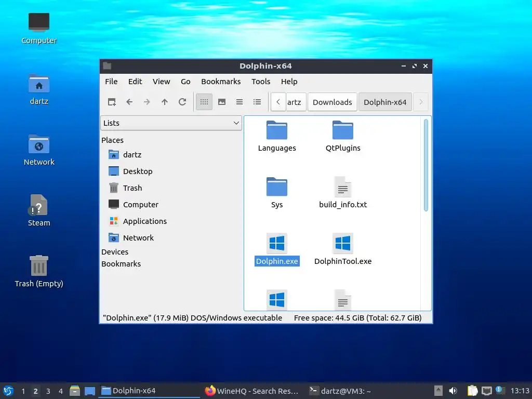Switch to thumbnail view mode
Screen dimensions: 532x399
(222, 102)
